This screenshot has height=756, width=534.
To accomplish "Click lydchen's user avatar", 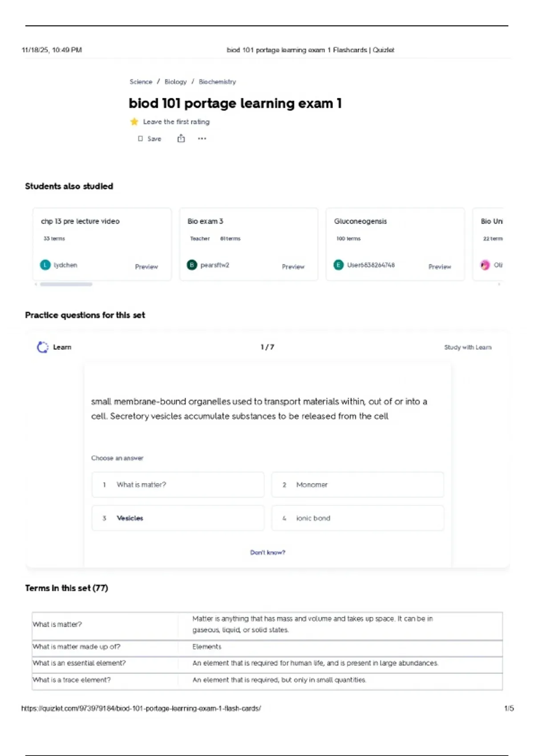I will pyautogui.click(x=45, y=265).
